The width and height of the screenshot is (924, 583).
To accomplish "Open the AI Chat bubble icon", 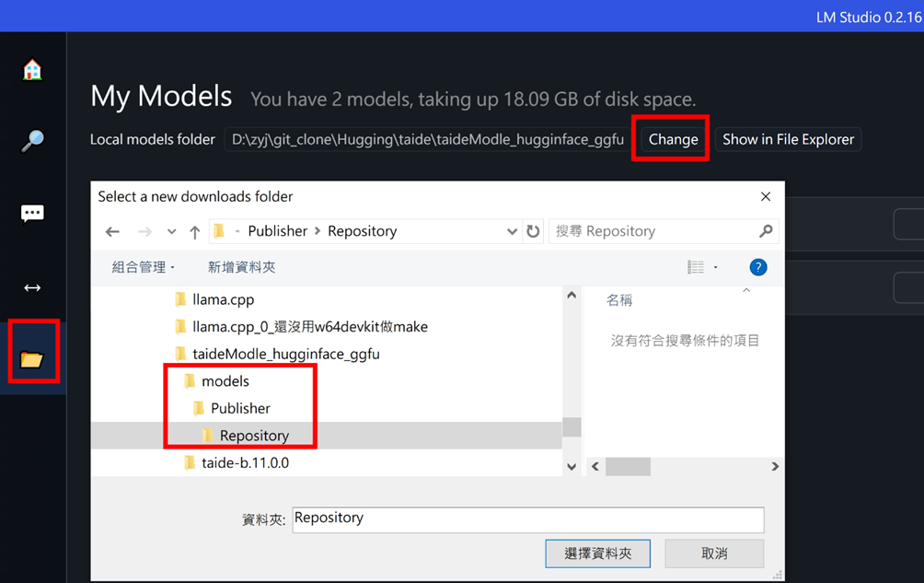I will pos(32,213).
